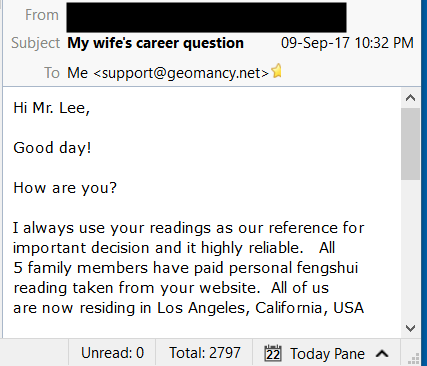427x366 pixels.
Task: Click the scroll up arrow of message body
Action: pyautogui.click(x=411, y=98)
